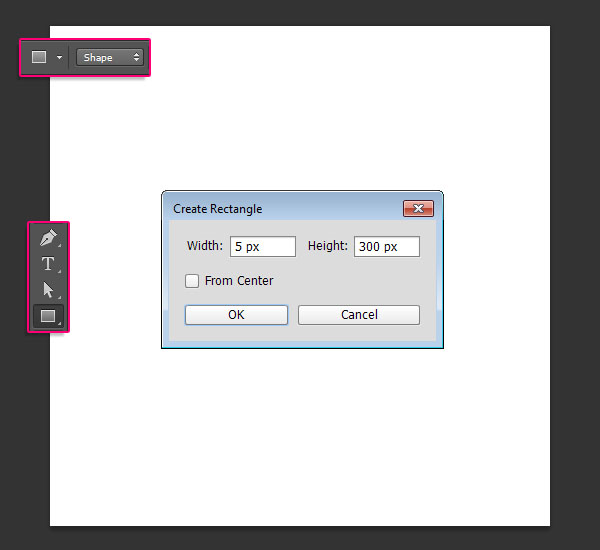Click the From Center label text
The width and height of the screenshot is (600, 550).
coord(239,281)
